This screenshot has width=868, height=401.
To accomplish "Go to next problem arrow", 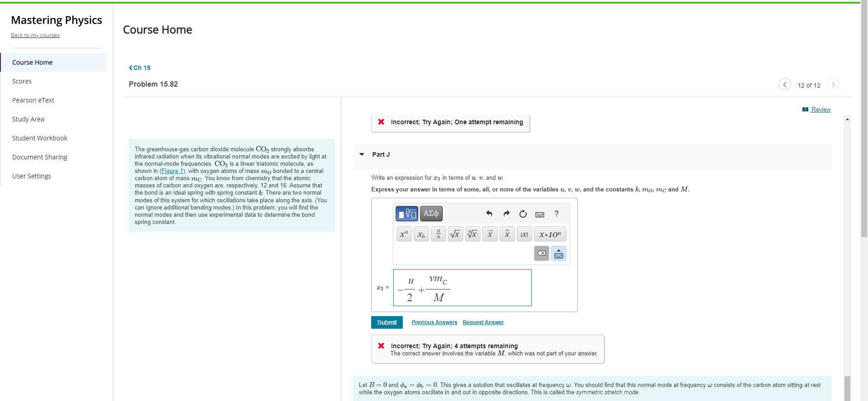I will pos(833,84).
